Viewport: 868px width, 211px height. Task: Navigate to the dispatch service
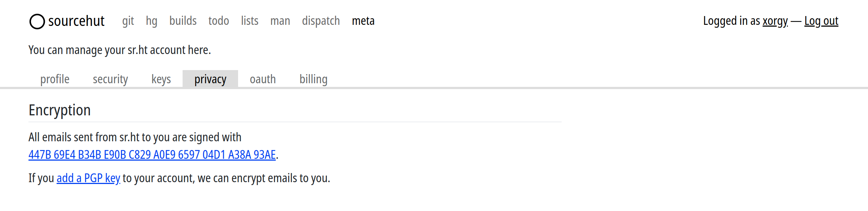tap(321, 21)
